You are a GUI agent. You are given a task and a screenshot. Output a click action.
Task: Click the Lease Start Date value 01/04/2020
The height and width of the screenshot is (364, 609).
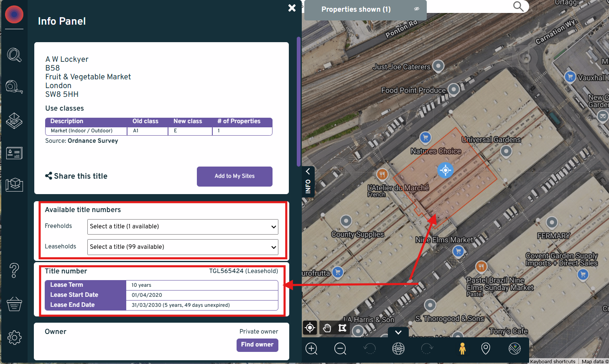point(147,295)
